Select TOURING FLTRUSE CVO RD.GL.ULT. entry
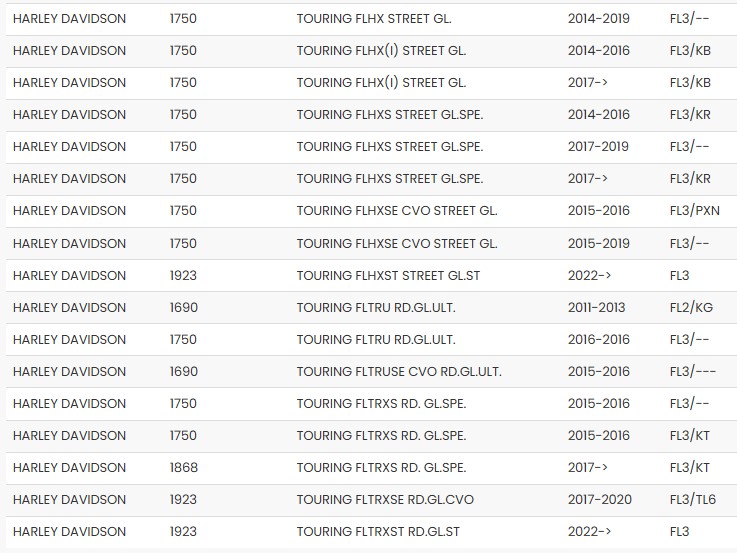This screenshot has height=553, width=737. pyautogui.click(x=399, y=372)
